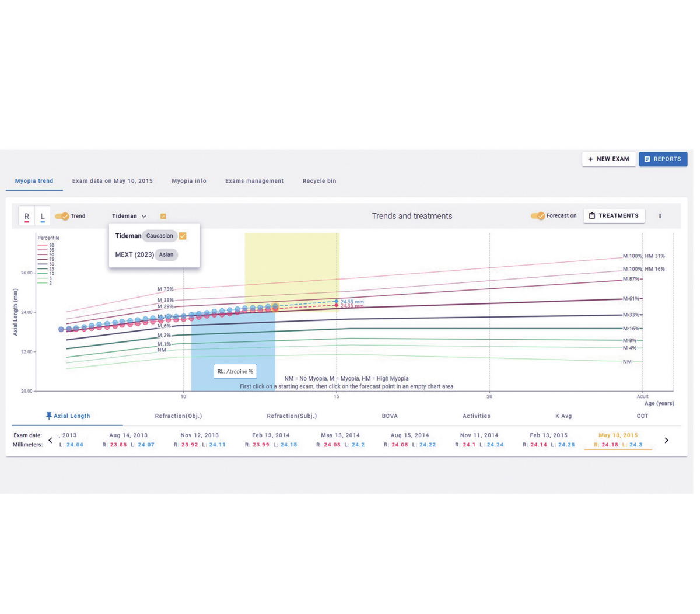Disable the Trend toggle switch

(62, 217)
